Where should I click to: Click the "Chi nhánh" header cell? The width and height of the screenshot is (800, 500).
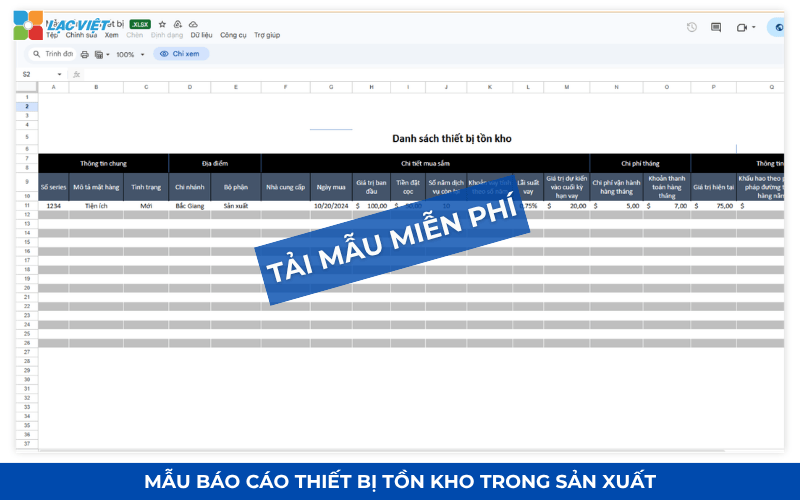pyautogui.click(x=189, y=187)
